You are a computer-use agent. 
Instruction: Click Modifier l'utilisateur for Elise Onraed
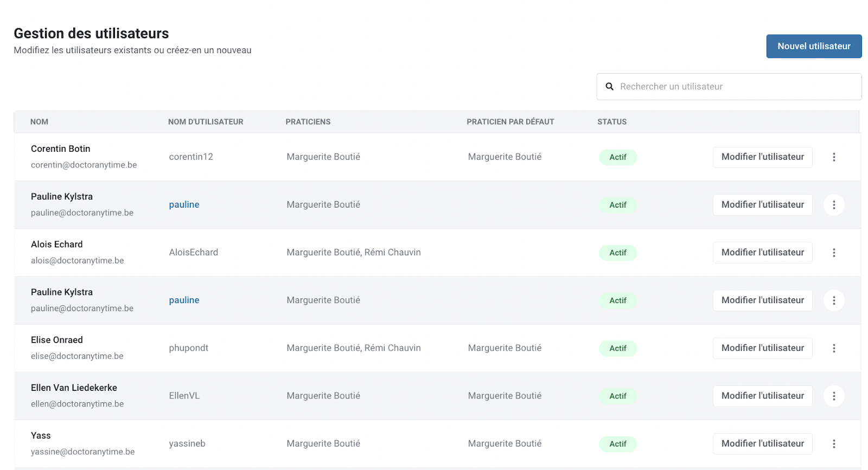pos(762,348)
